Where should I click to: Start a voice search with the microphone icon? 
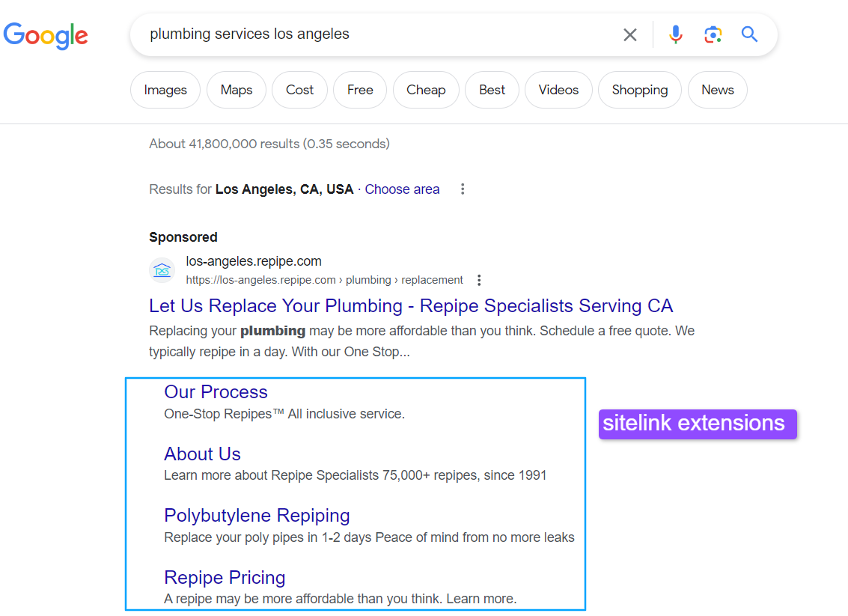(675, 34)
